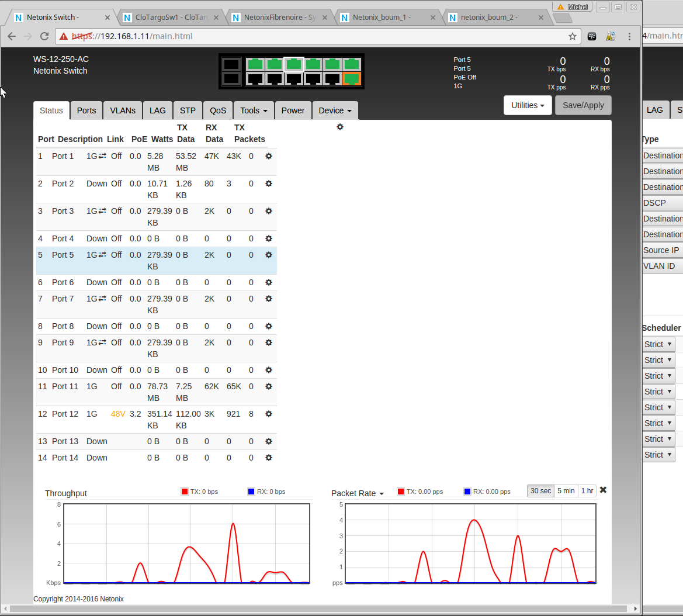Screen dimensions: 683x616
Task: Click gear icon for Port 5 row
Action: [269, 255]
